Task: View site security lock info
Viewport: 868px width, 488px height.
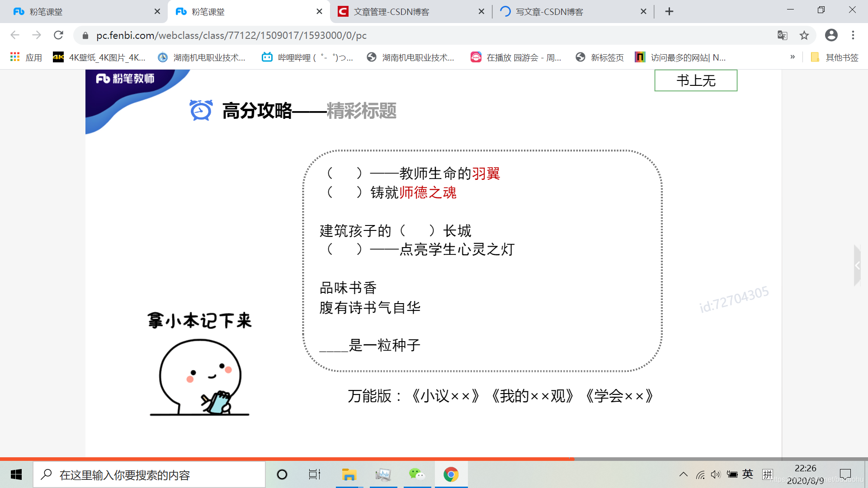Action: tap(85, 35)
